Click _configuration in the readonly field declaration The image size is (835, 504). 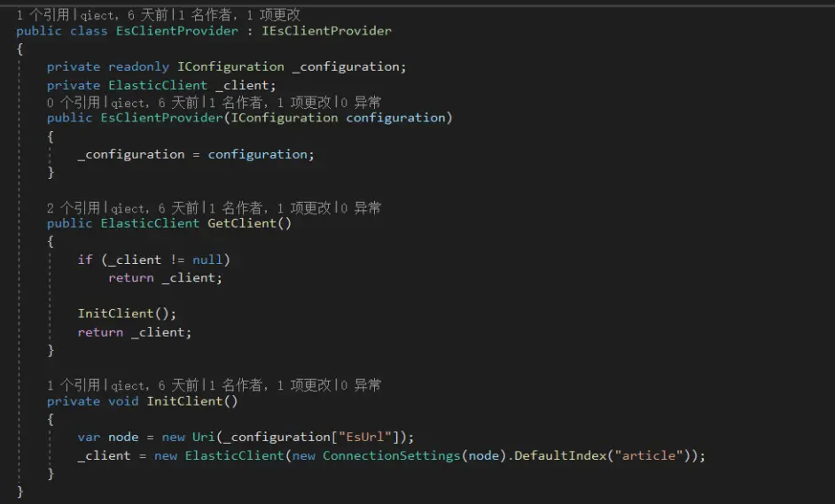click(346, 67)
